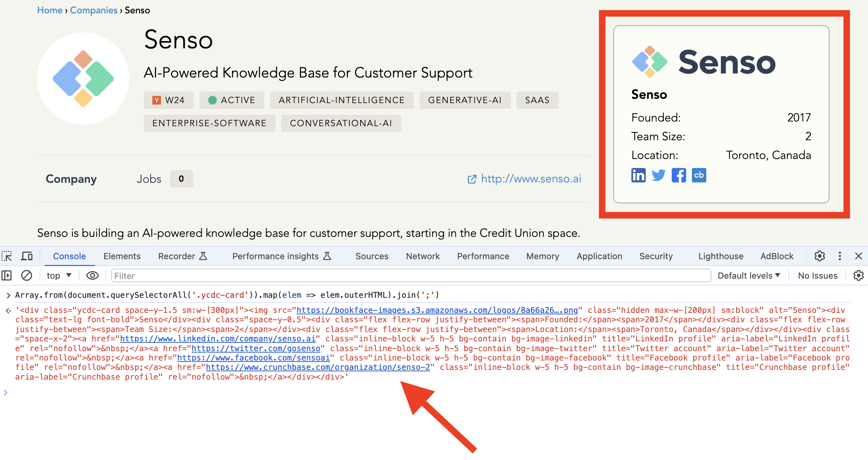Switch to the Network tab
Screen dimensions: 868x460
[x=423, y=256]
